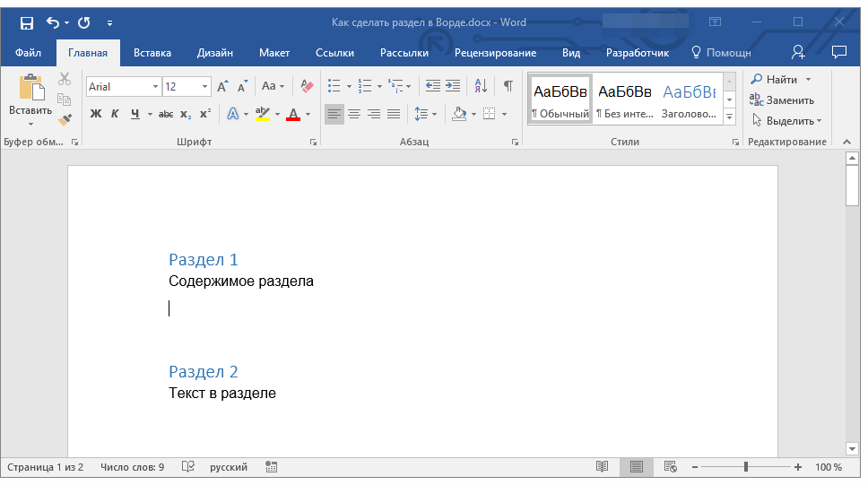Click the Save icon in title bar
868x485 pixels.
pos(26,22)
